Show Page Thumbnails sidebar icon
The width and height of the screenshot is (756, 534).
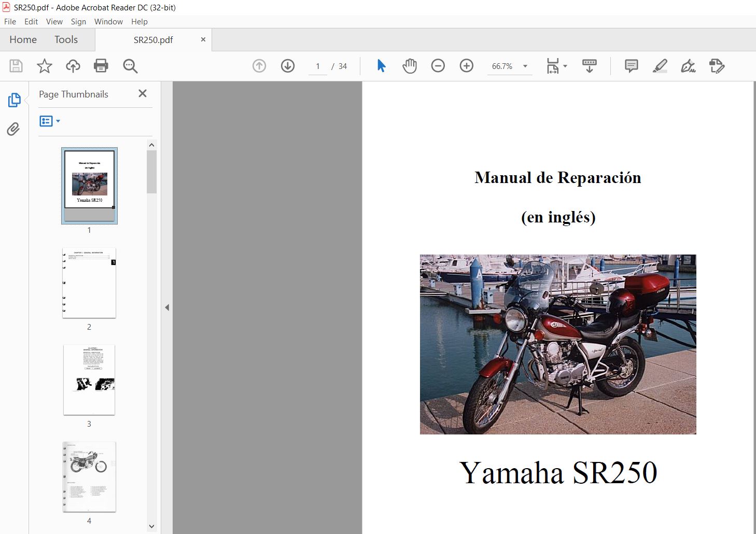pyautogui.click(x=14, y=100)
